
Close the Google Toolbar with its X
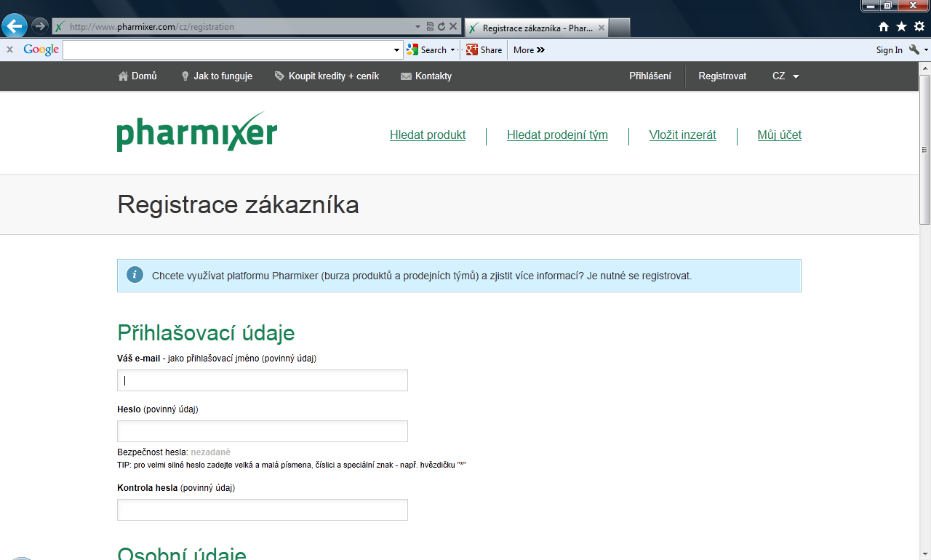(x=9, y=49)
